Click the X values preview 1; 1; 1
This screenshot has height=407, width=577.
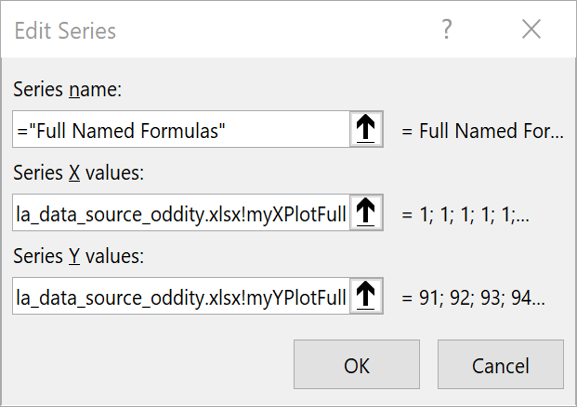click(x=466, y=214)
